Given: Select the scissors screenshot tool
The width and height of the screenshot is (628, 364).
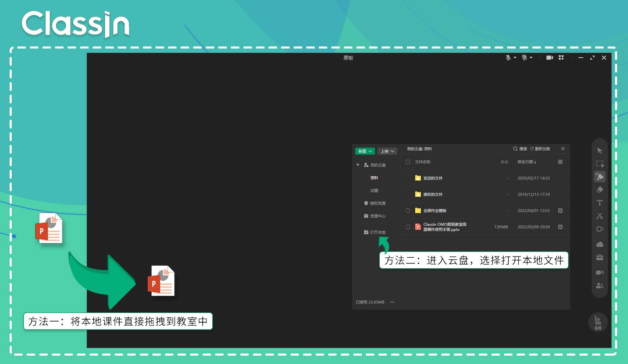Looking at the screenshot, I should [x=600, y=216].
